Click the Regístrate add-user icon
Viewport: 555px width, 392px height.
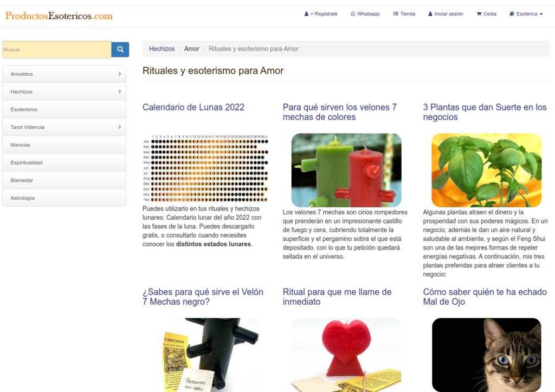307,14
